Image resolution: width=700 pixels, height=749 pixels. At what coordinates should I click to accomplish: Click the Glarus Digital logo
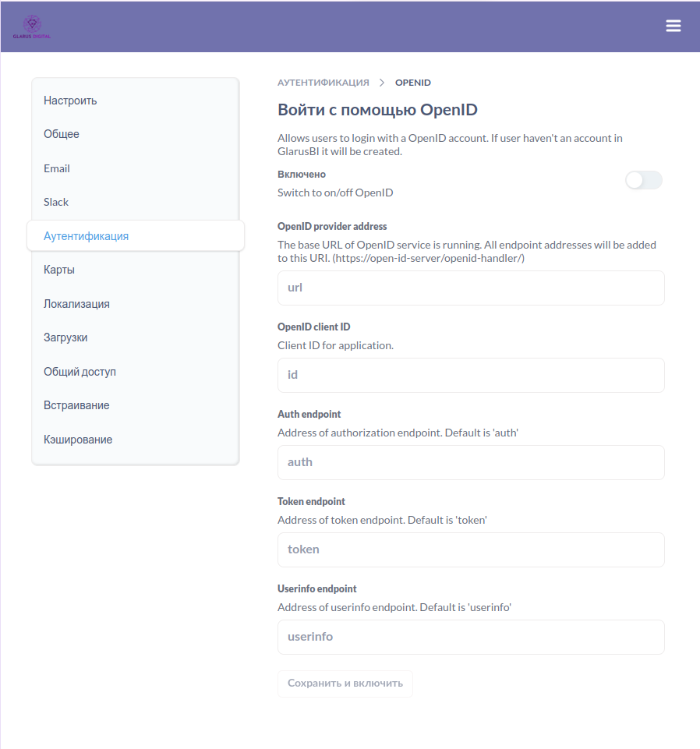pyautogui.click(x=32, y=26)
